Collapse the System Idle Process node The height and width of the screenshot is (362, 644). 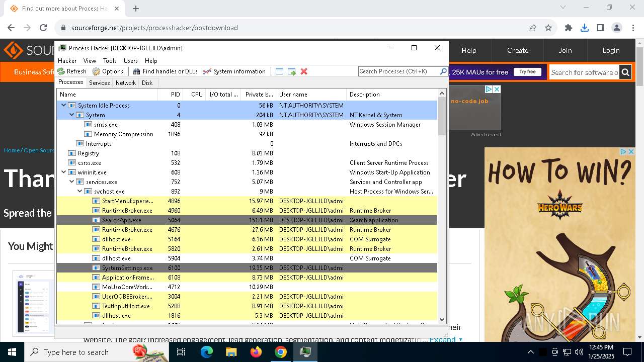pos(64,106)
